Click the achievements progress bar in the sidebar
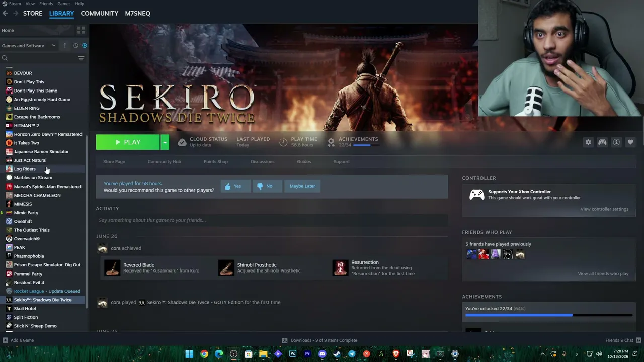 pyautogui.click(x=548, y=315)
